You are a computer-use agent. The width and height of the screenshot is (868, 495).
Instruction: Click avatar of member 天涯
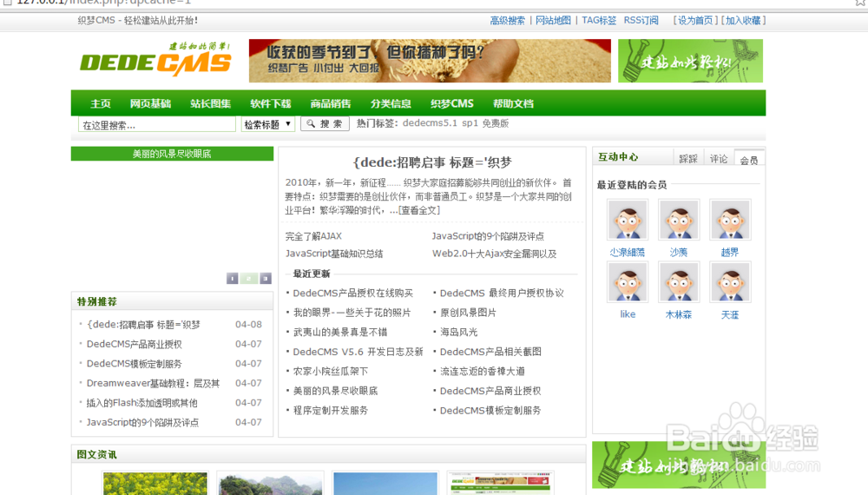pyautogui.click(x=730, y=282)
